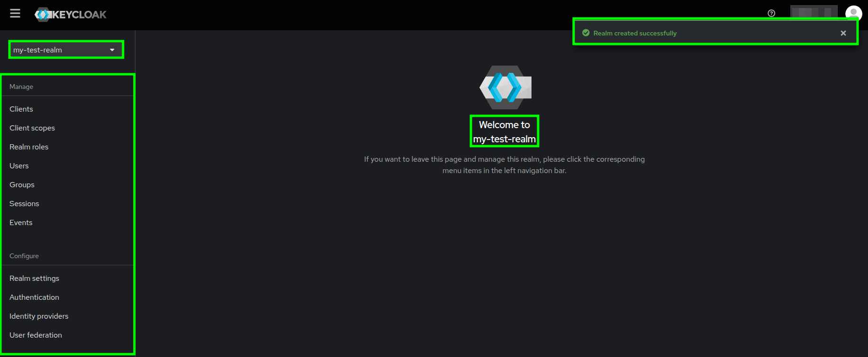Click the Manage section heading

point(21,87)
